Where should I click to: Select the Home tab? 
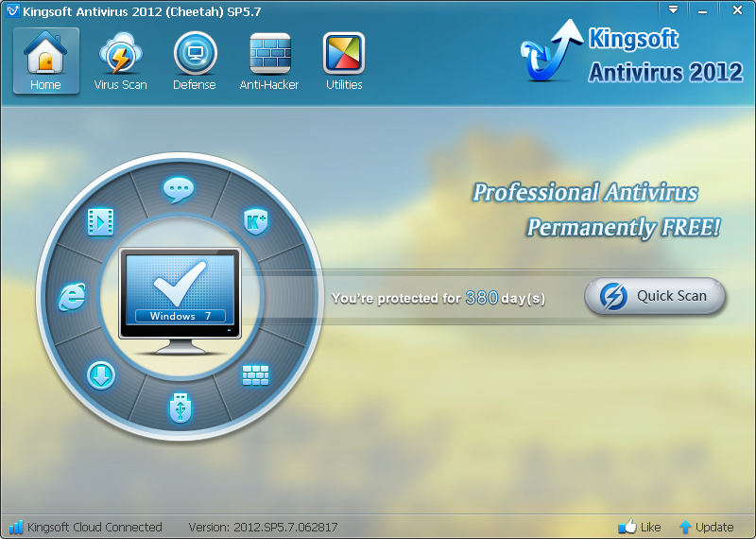click(45, 62)
